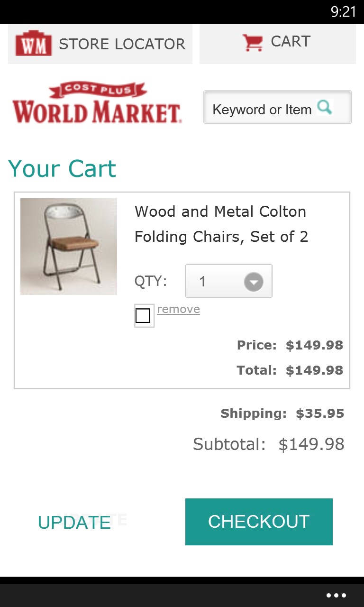
Task: Tap the 9:21 status bar clock
Action: pyautogui.click(x=343, y=12)
